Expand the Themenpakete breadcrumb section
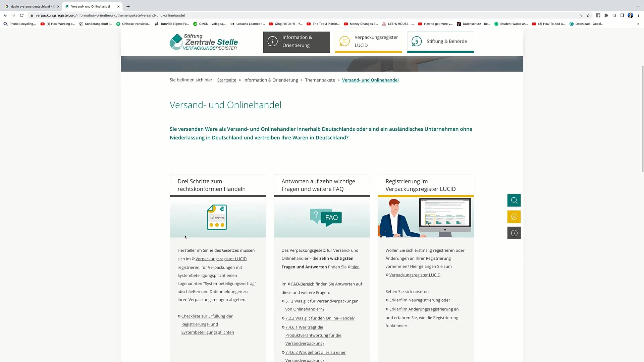This screenshot has width=644, height=362. tap(320, 80)
